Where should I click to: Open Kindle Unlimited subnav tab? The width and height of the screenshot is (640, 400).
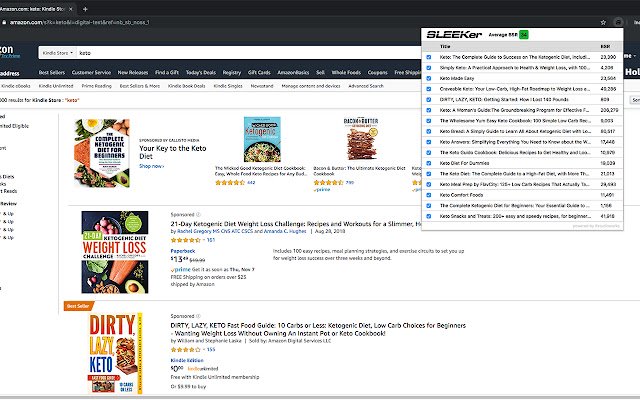click(x=56, y=86)
